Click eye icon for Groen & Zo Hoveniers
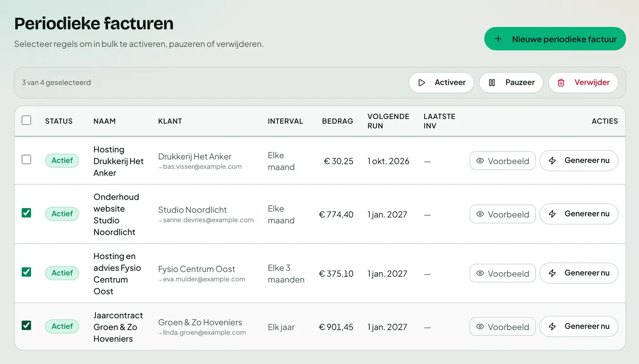The width and height of the screenshot is (639, 364). click(480, 327)
